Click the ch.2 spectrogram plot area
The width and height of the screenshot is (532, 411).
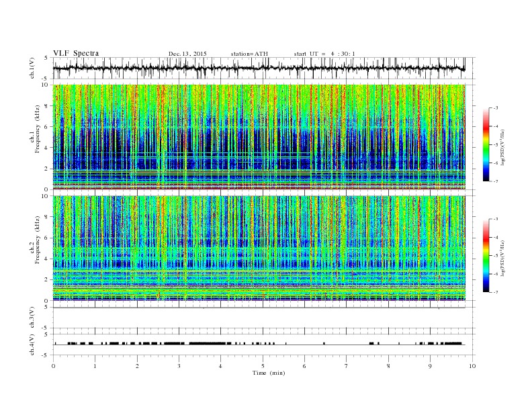click(x=259, y=248)
